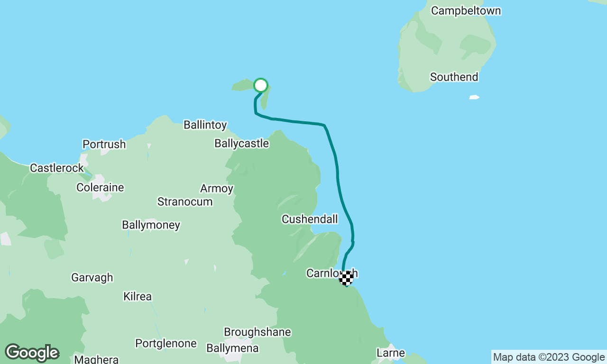Click the Ballymoney town label
Image resolution: width=607 pixels, height=364 pixels.
tap(151, 225)
